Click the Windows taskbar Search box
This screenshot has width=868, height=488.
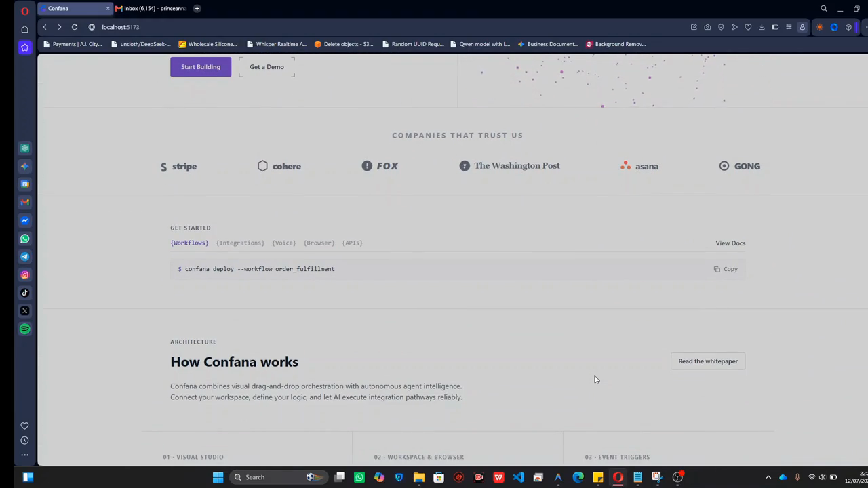(278, 477)
